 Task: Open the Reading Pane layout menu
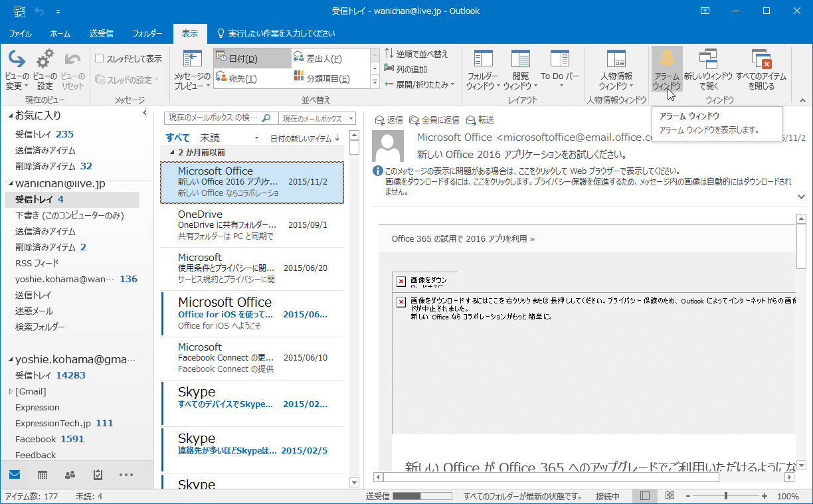[520, 70]
